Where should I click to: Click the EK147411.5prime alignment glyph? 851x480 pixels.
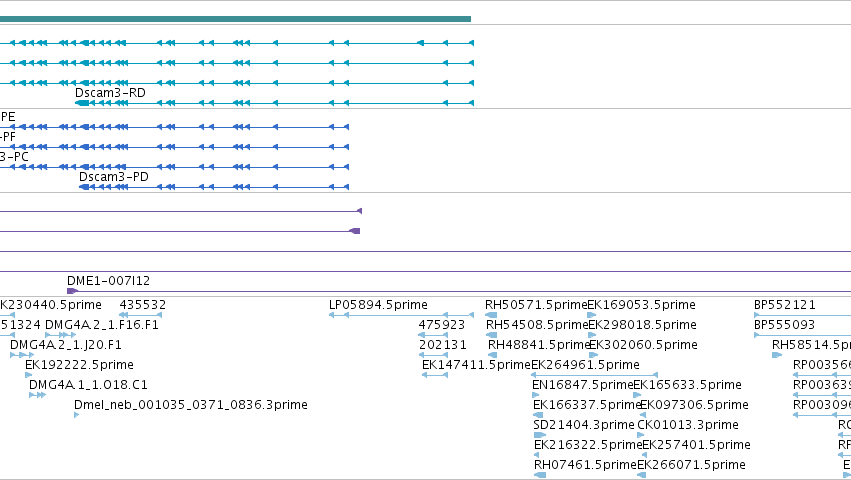(x=435, y=375)
